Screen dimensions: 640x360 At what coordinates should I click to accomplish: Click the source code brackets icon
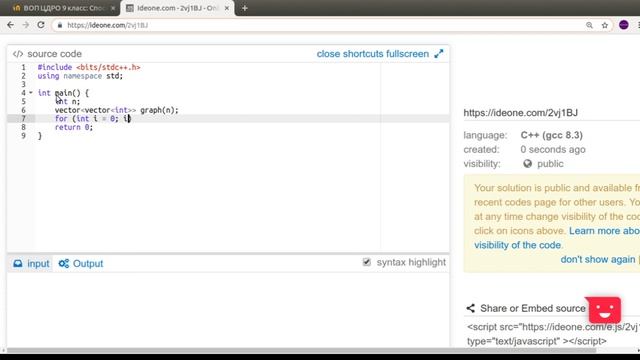(18, 54)
